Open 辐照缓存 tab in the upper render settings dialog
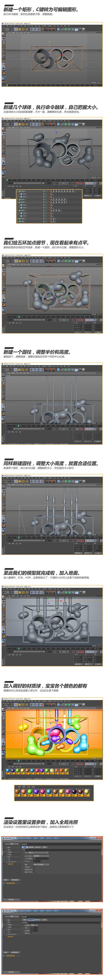The height and width of the screenshot is (980, 106). point(31,847)
